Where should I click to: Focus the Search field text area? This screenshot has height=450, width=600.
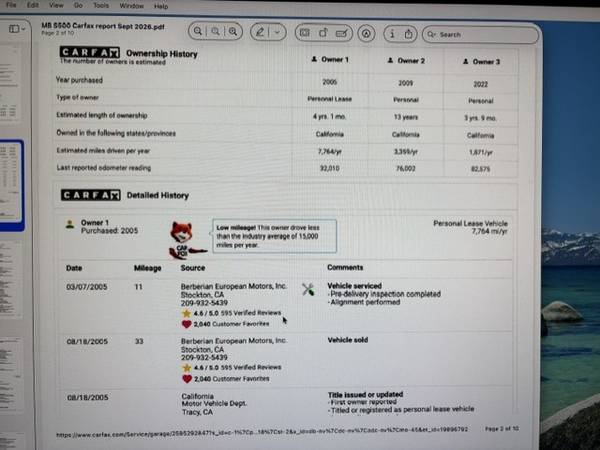[480, 35]
